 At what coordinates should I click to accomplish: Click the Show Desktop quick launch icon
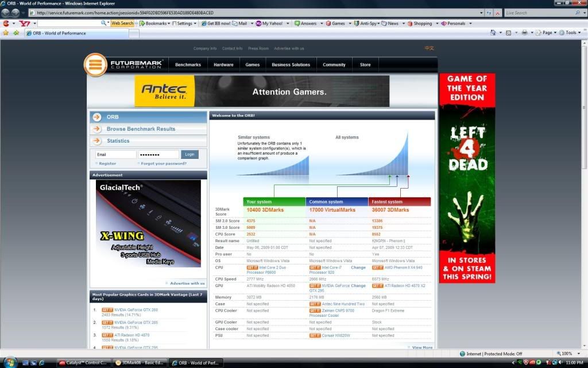click(x=25, y=363)
